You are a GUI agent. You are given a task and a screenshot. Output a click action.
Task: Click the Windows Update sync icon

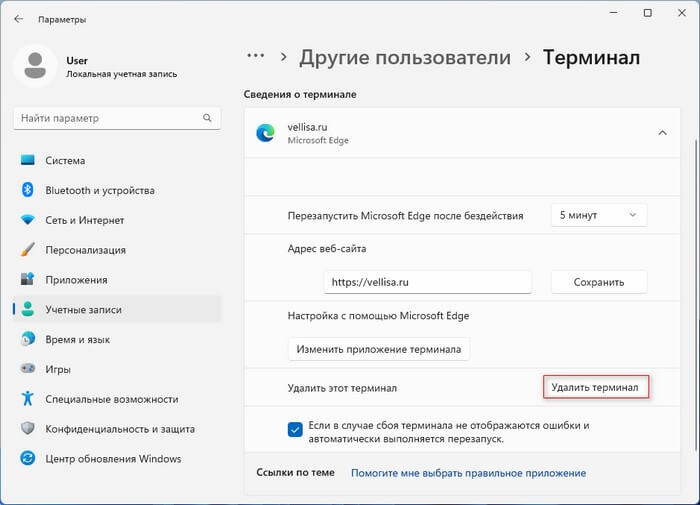(28, 458)
